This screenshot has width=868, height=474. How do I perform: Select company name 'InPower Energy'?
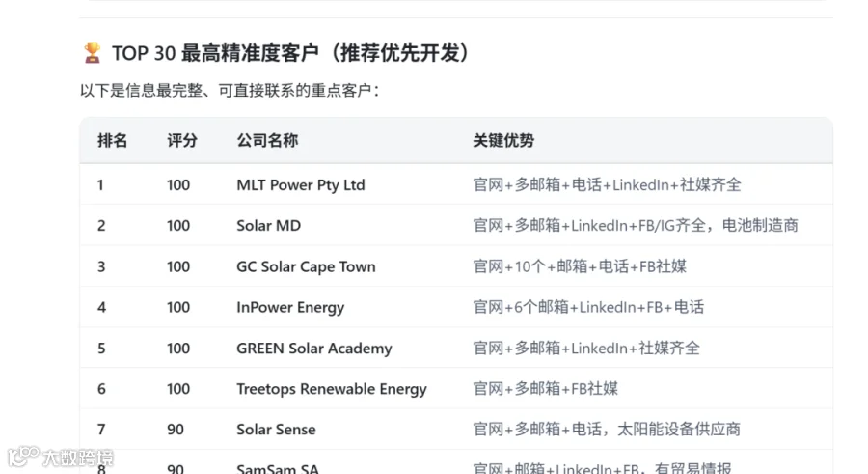290,308
